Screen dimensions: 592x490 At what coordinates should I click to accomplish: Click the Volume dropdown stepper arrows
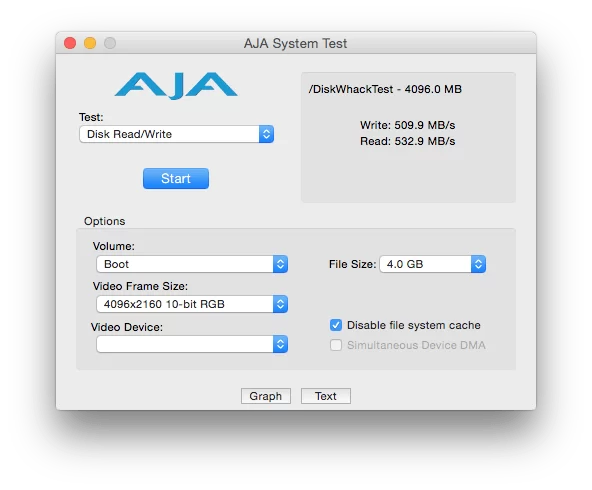pos(280,264)
